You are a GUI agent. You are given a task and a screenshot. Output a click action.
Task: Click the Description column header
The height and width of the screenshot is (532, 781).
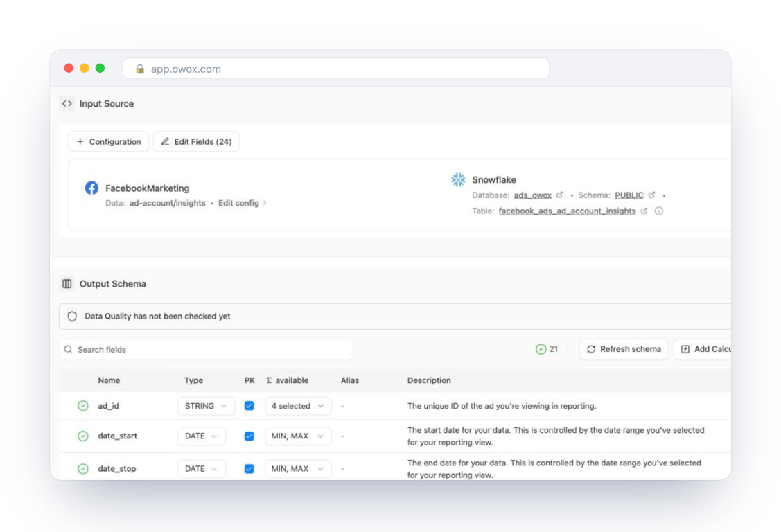pos(429,380)
